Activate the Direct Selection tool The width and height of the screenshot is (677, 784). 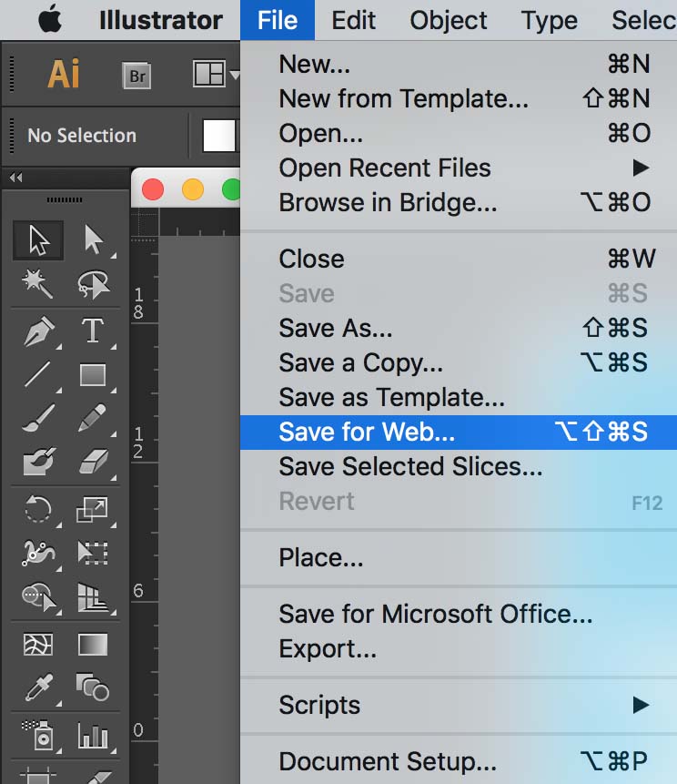click(x=92, y=240)
